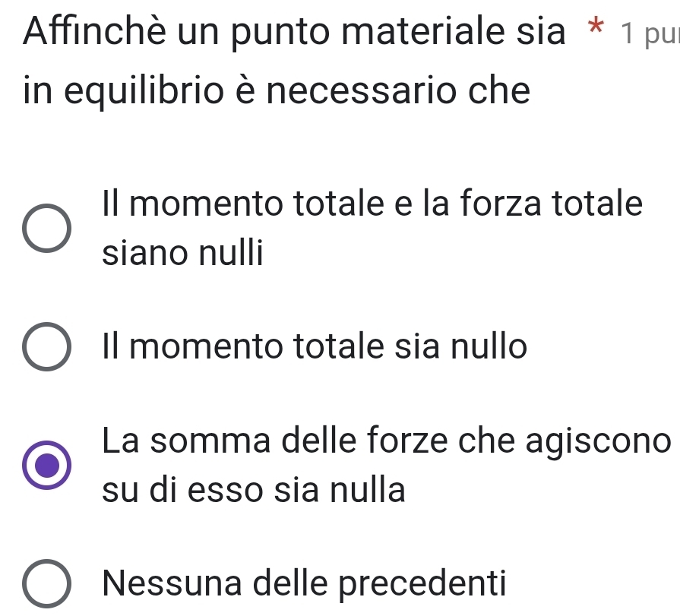Click the "siano nulli" text line
The width and height of the screenshot is (680, 616).
pyautogui.click(x=182, y=252)
